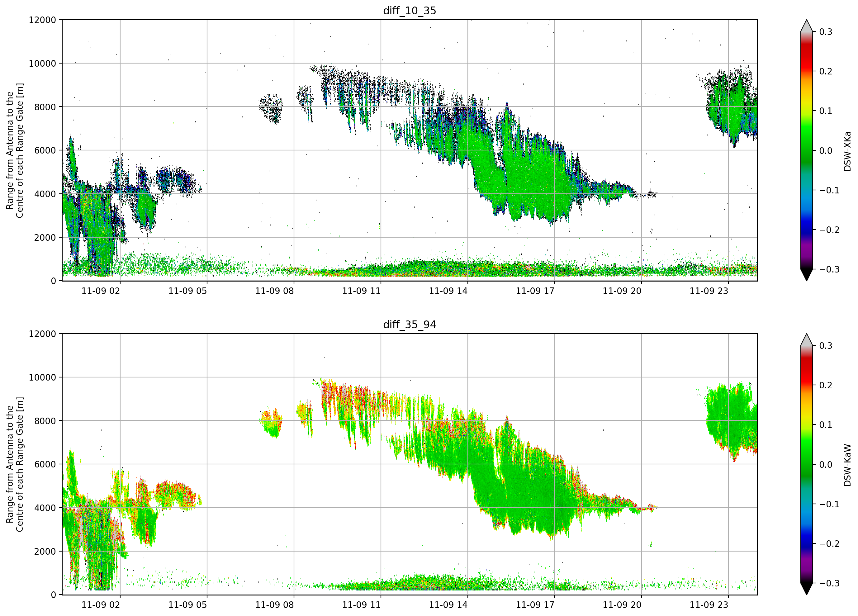This screenshot has width=858, height=616.
Task: Click the 6000 y-axis label on bottom plot
Action: 45,464
